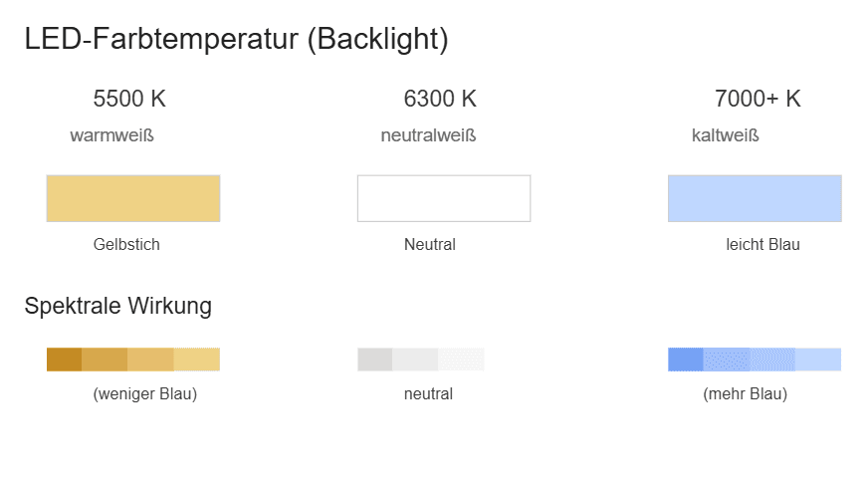Click the "Spektrale Wirkung" subheading
Image resolution: width=868 pixels, height=485 pixels.
point(117,306)
